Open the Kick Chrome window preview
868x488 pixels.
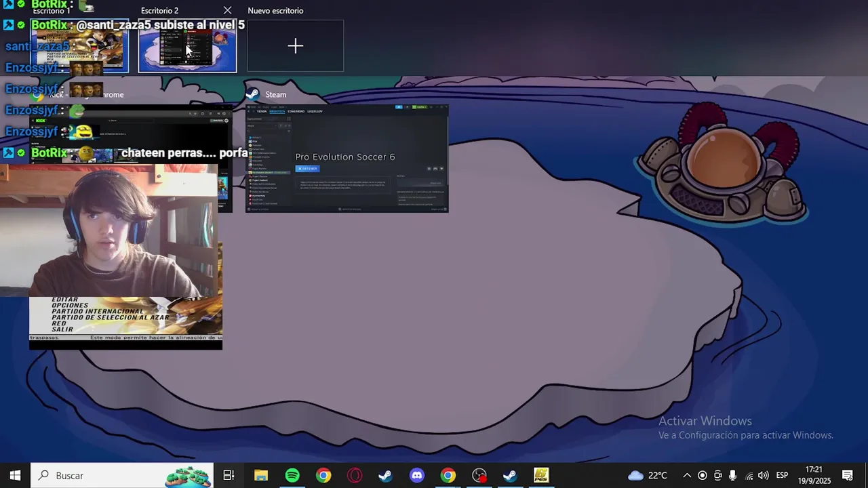coord(131,159)
